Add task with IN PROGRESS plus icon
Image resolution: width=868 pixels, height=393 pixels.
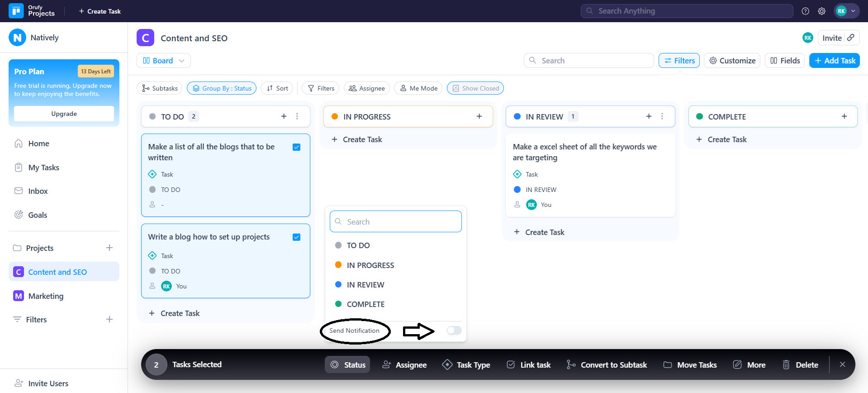point(479,116)
